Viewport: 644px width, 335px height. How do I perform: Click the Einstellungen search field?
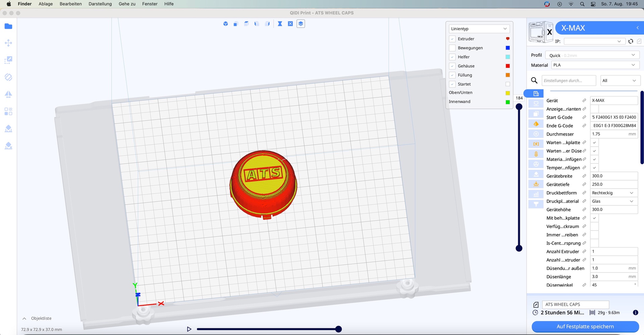pyautogui.click(x=569, y=81)
